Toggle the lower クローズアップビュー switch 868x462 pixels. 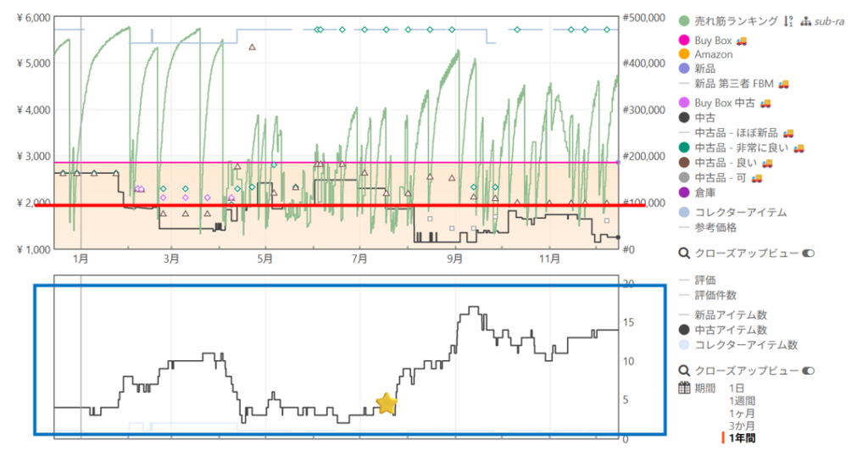807,370
